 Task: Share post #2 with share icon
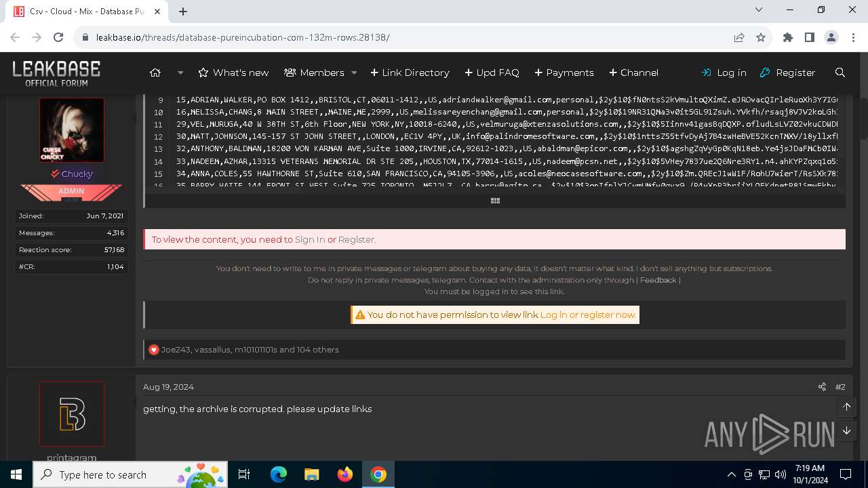[822, 387]
